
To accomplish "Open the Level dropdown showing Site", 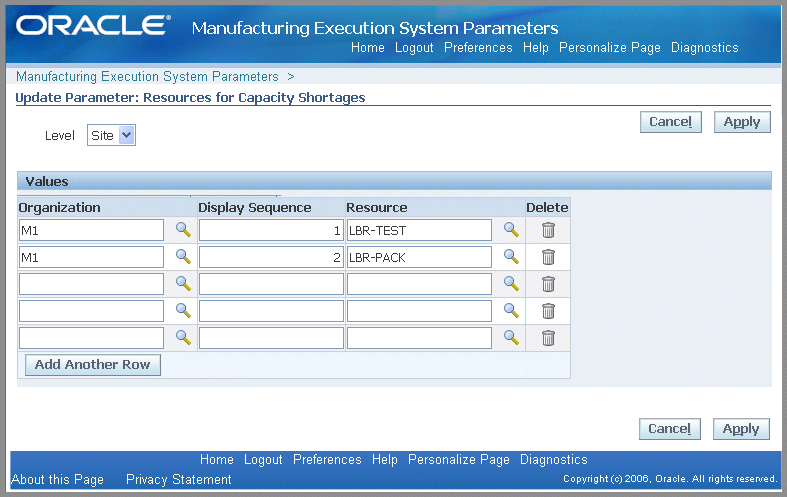I will pos(111,136).
